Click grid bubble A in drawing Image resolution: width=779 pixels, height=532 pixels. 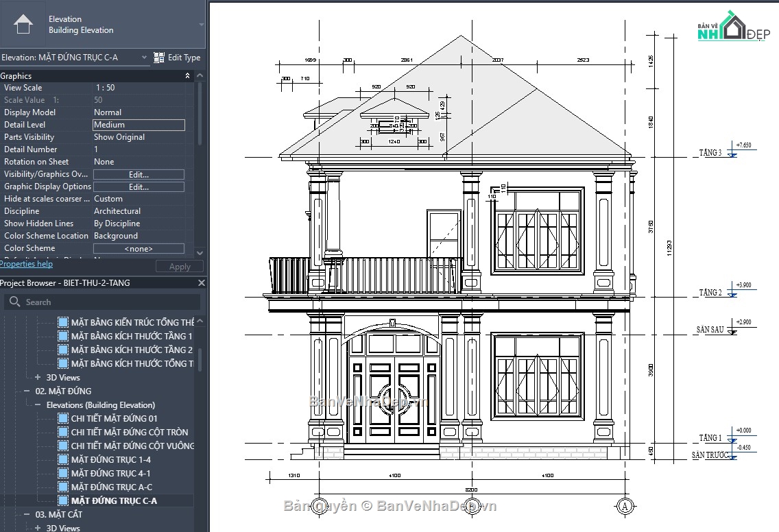point(625,507)
